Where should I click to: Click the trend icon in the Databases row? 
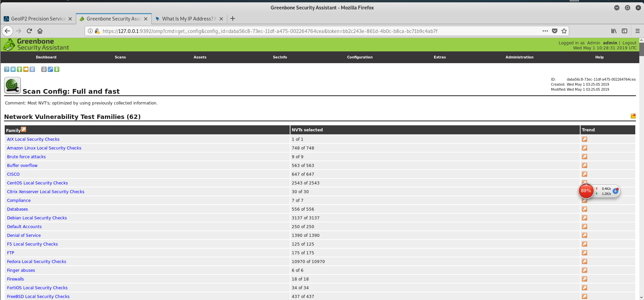(585, 209)
